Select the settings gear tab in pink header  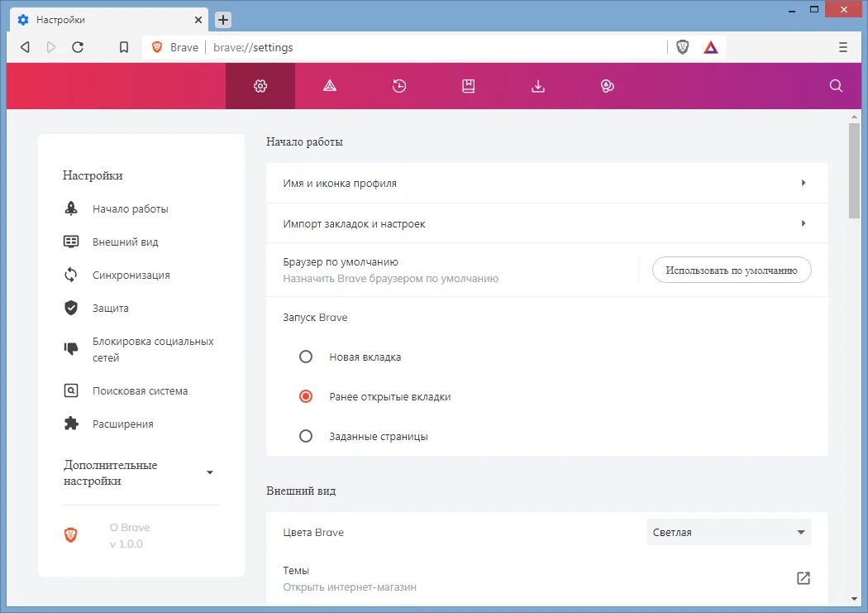click(260, 86)
